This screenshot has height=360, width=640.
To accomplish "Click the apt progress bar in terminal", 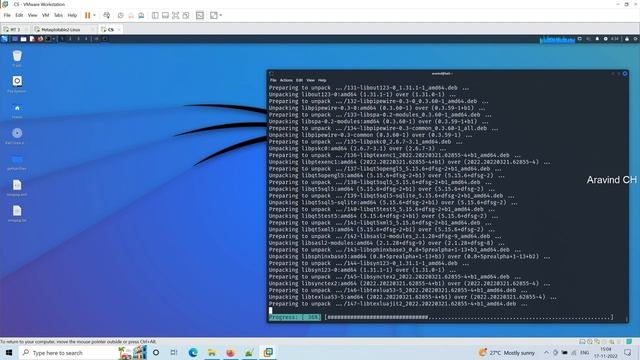I will click(x=441, y=317).
